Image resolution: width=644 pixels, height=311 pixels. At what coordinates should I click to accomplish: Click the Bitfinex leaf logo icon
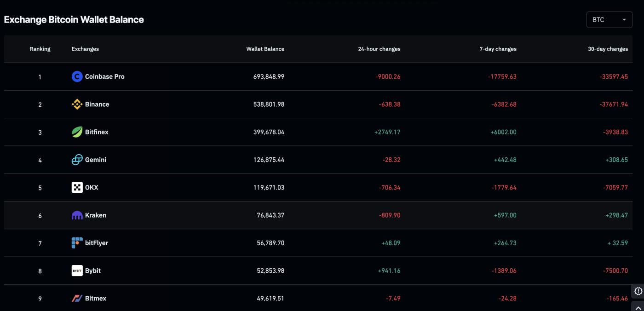[76, 132]
